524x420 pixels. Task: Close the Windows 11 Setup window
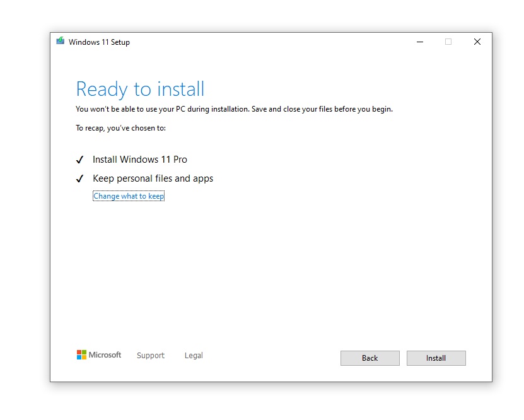click(477, 42)
